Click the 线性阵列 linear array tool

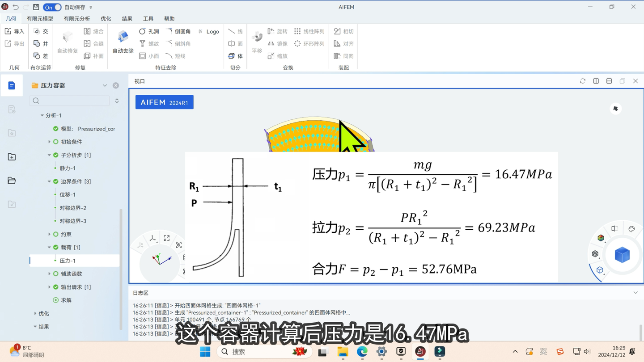tap(309, 31)
